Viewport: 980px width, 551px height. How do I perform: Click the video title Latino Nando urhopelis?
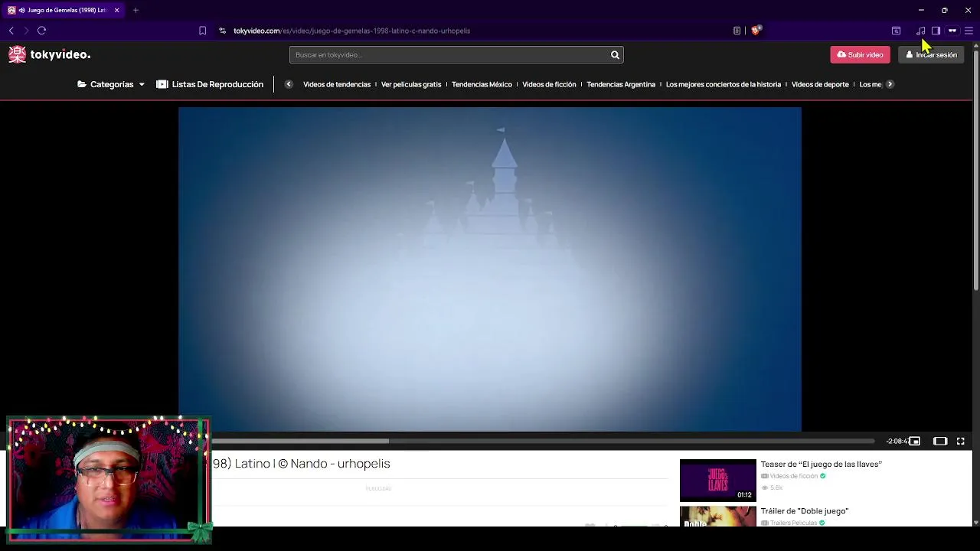coord(301,464)
